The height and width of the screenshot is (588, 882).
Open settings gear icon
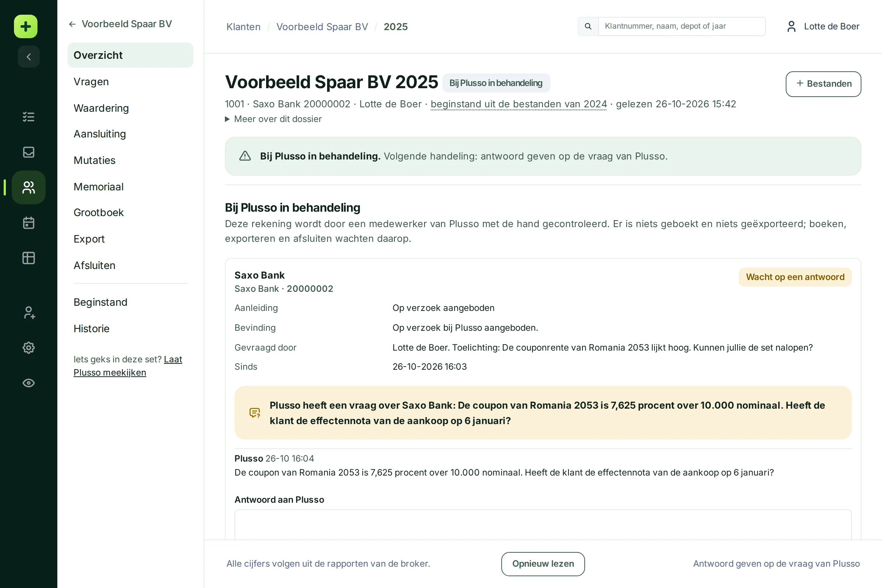(x=29, y=348)
